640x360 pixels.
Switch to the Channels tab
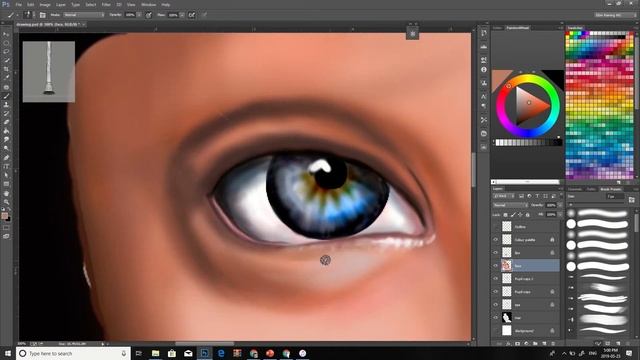pyautogui.click(x=575, y=189)
